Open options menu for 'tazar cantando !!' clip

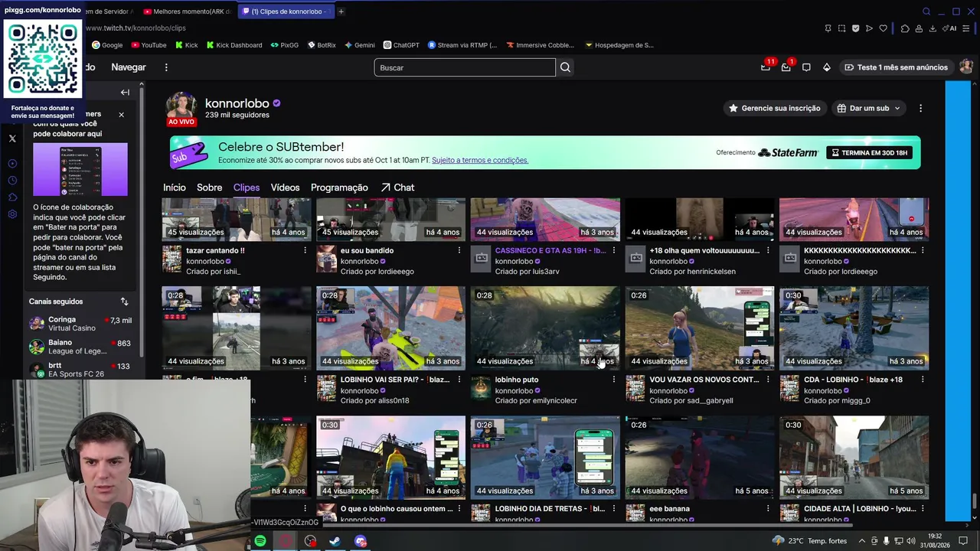305,250
